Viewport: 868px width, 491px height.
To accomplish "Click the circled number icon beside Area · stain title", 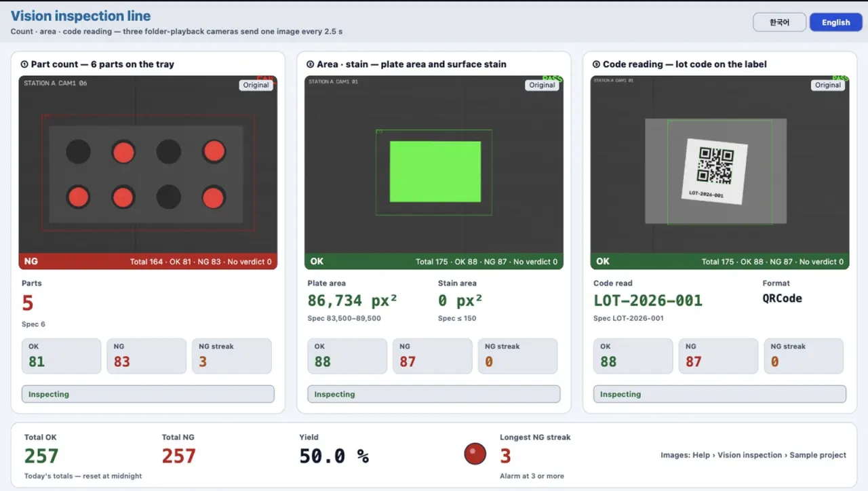I will click(311, 64).
